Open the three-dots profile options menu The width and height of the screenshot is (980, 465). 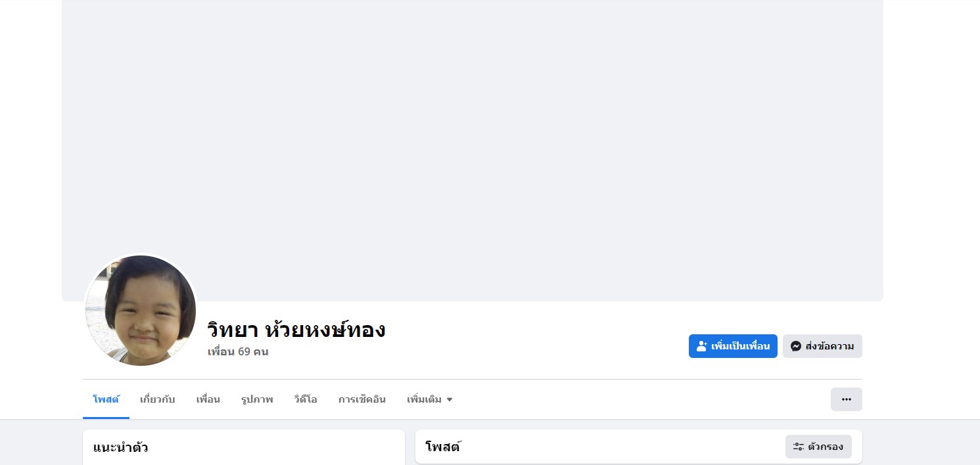(x=846, y=399)
